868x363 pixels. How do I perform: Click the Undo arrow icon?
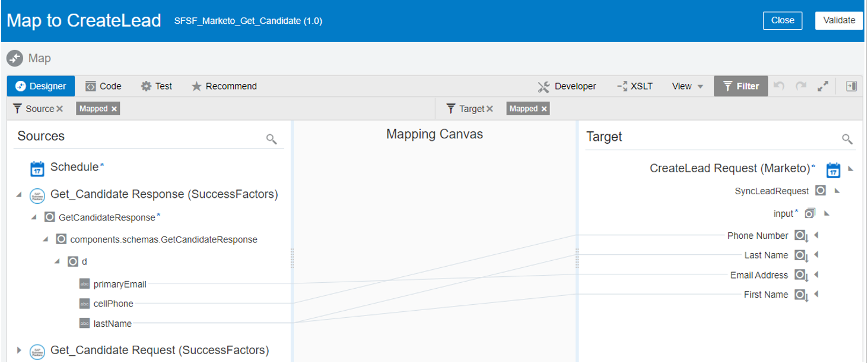coord(780,86)
